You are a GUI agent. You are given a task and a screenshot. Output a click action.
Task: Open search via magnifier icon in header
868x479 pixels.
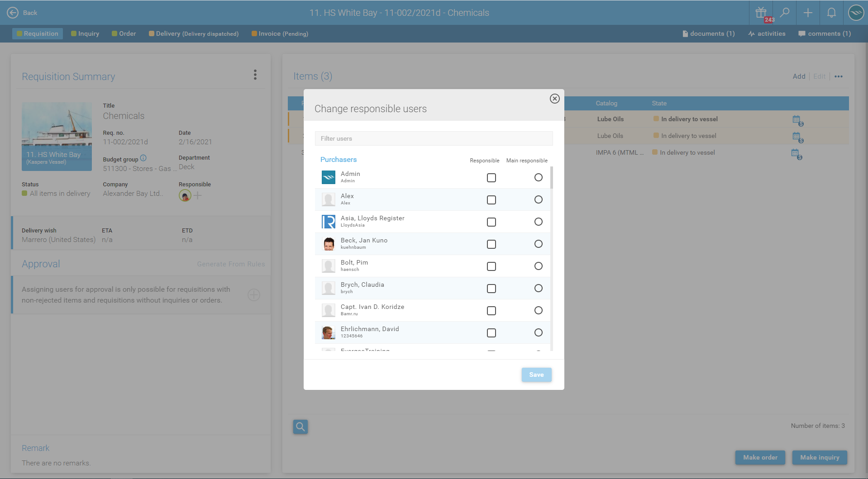click(x=785, y=13)
